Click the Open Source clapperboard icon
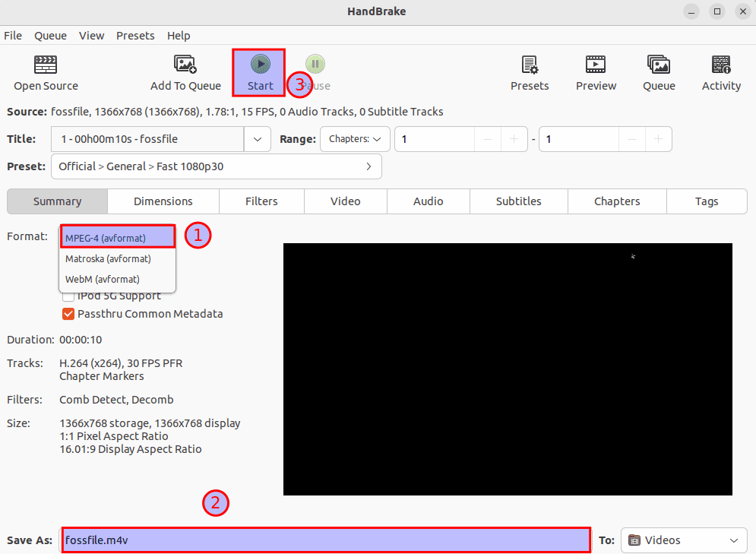Image resolution: width=756 pixels, height=554 pixels. (46, 64)
